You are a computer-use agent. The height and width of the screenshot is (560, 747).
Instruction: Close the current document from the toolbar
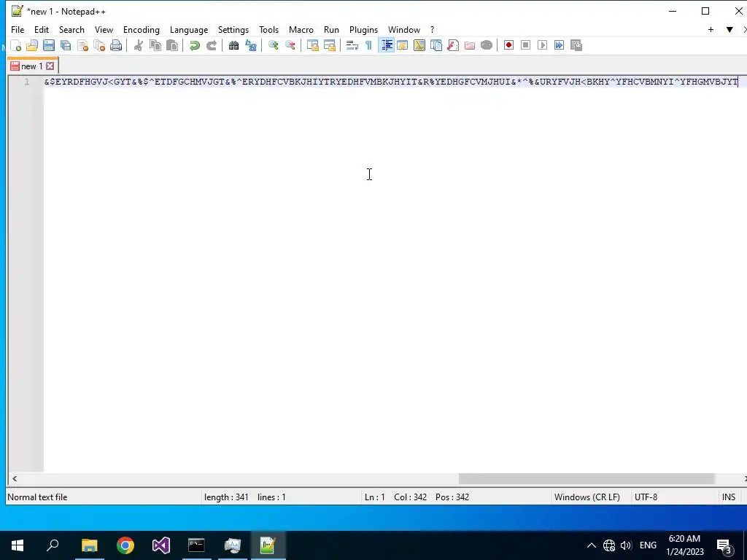pyautogui.click(x=82, y=45)
